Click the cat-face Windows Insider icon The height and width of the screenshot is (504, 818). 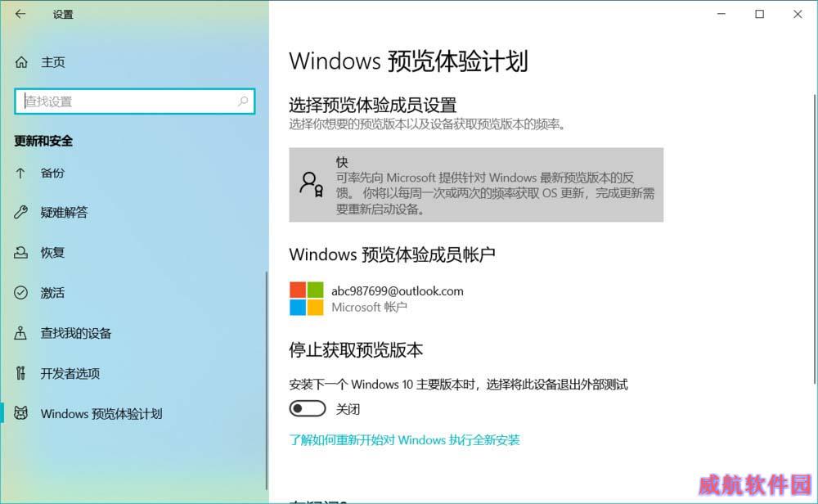tap(21, 413)
